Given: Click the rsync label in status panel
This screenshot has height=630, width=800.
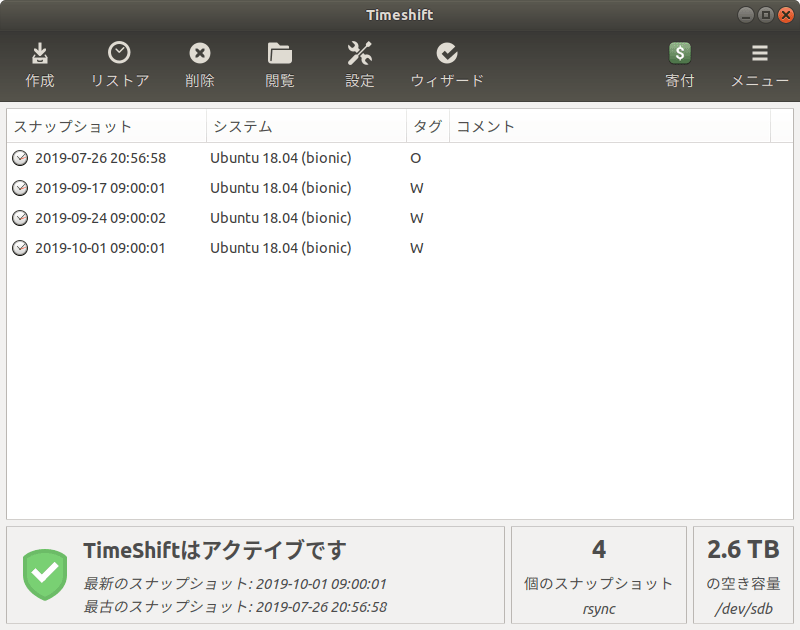Looking at the screenshot, I should pos(599,609).
